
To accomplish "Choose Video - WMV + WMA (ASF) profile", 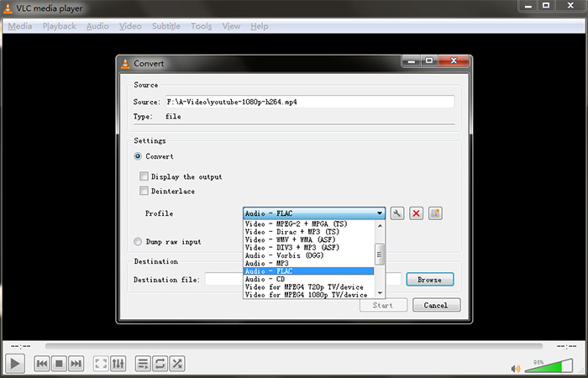I will (308, 239).
